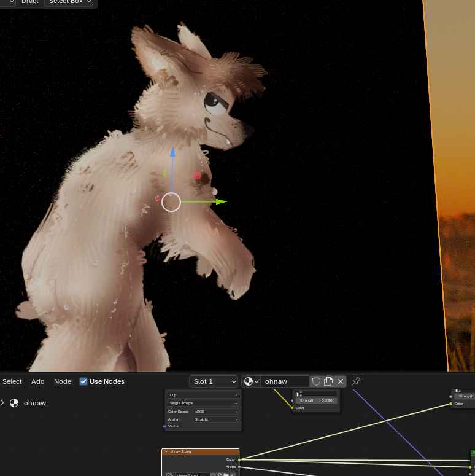The width and height of the screenshot is (475, 476).
Task: Open the Select Box drag dropdown
Action: pyautogui.click(x=69, y=2)
